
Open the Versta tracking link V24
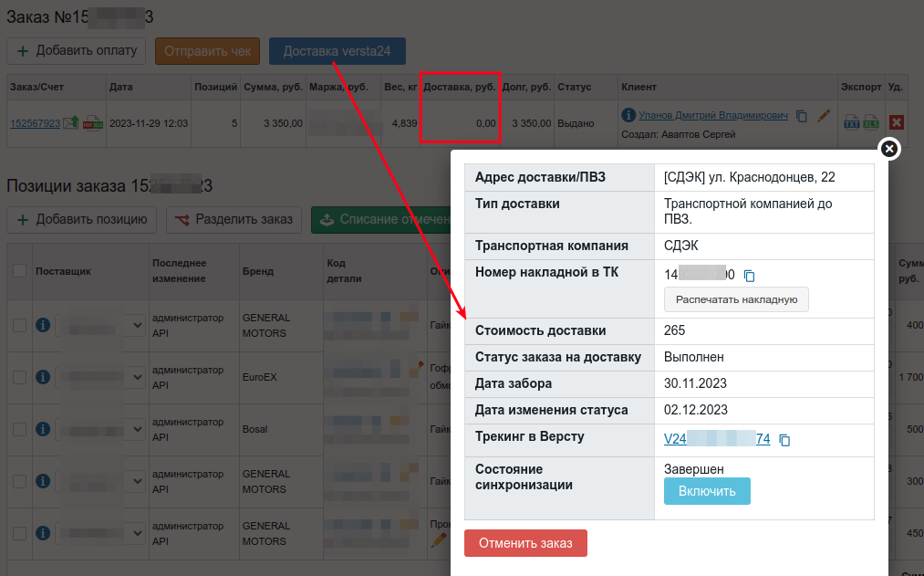717,439
